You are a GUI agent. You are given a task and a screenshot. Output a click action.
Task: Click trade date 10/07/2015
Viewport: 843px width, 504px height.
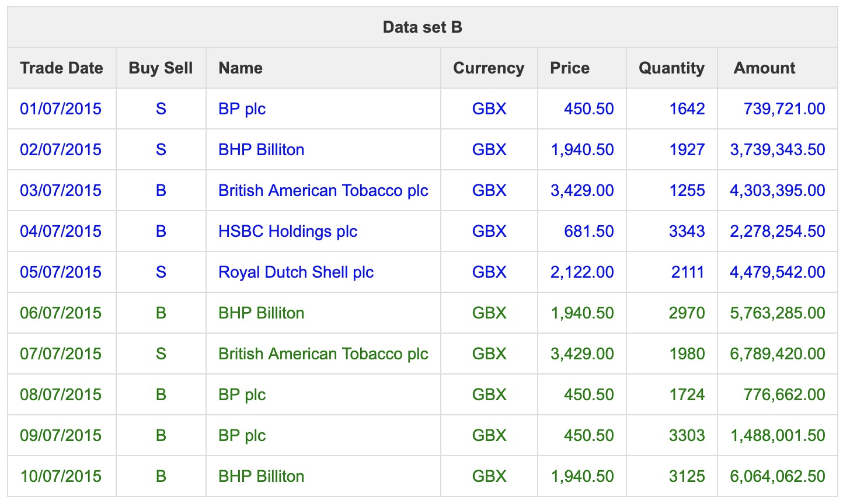61,477
